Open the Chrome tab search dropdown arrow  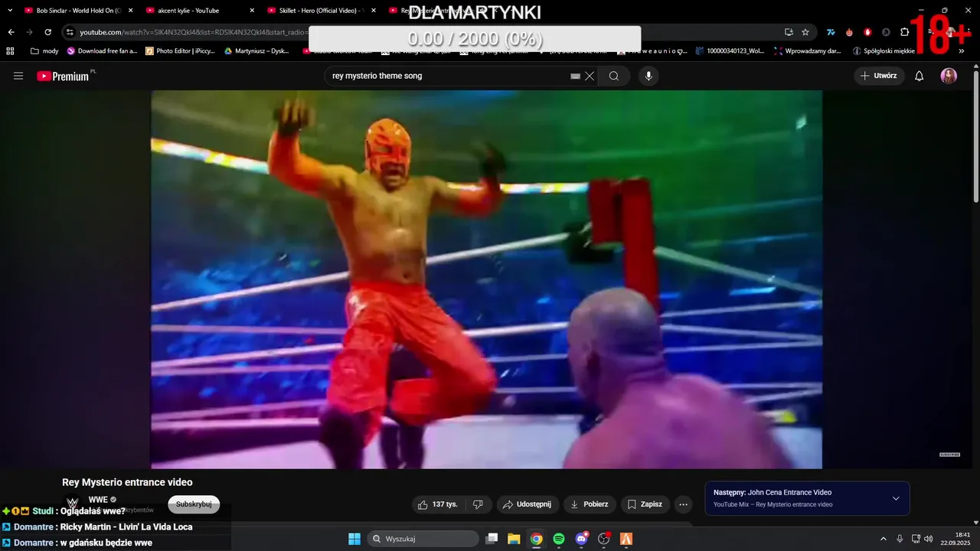(x=10, y=10)
